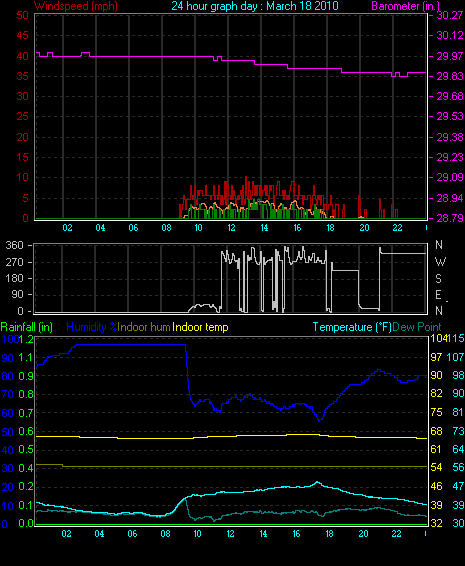Click the indoor temp axis value 54
465x566 pixels.
click(x=436, y=467)
